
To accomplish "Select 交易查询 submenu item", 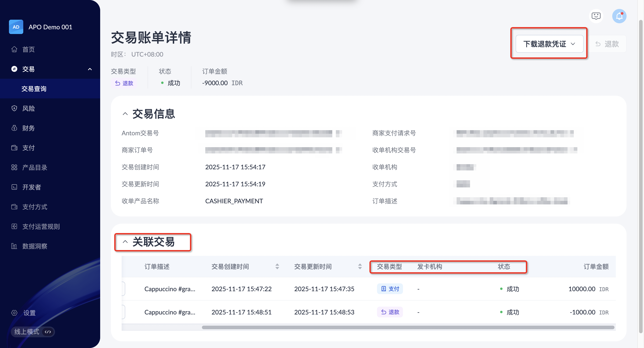I will pos(34,89).
